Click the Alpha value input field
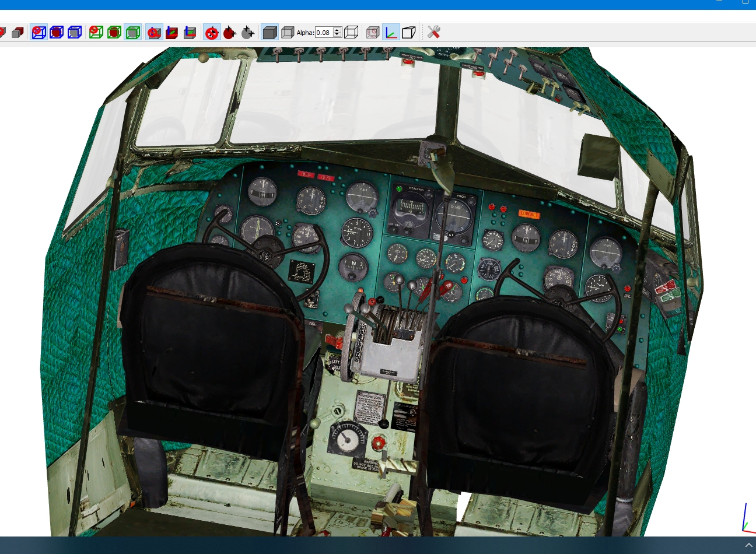This screenshot has height=554, width=756. tap(324, 33)
